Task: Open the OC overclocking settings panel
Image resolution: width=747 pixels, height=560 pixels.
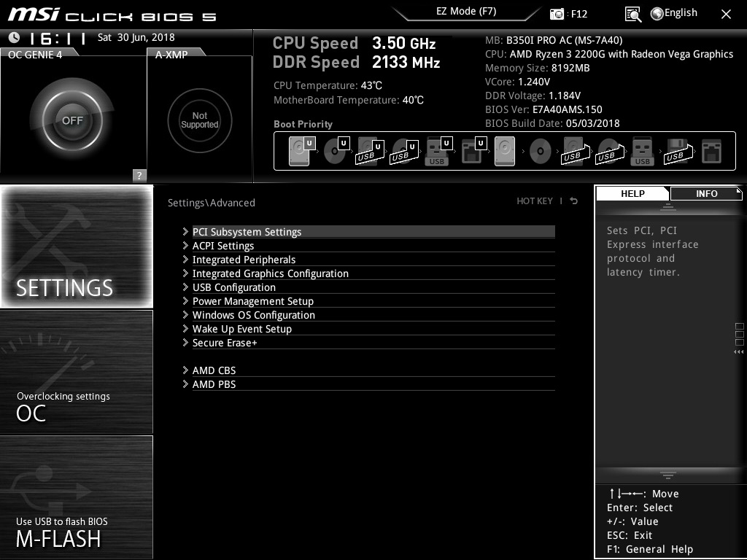Action: click(x=77, y=372)
